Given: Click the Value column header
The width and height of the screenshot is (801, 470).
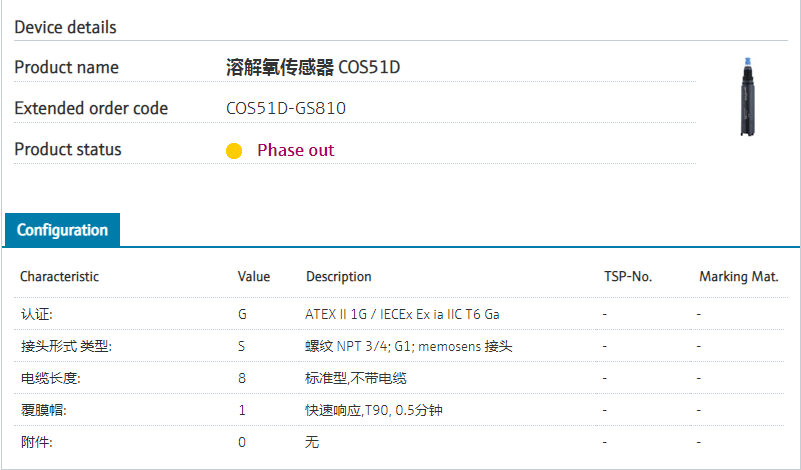Looking at the screenshot, I should point(253,276).
